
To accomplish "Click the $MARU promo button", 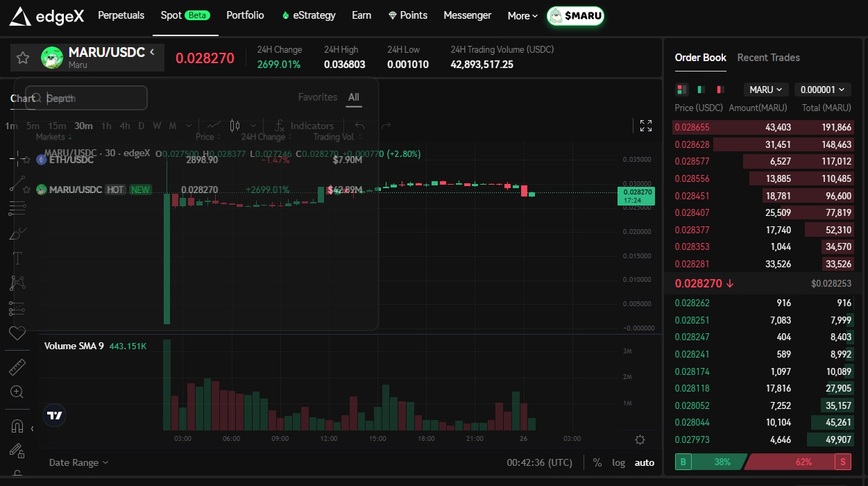I will 575,16.
